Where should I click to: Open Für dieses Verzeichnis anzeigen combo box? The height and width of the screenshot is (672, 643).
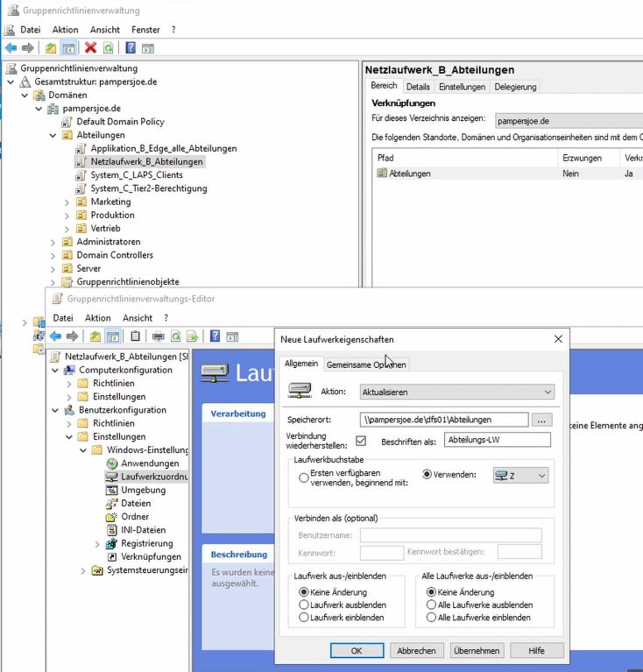tap(569, 121)
